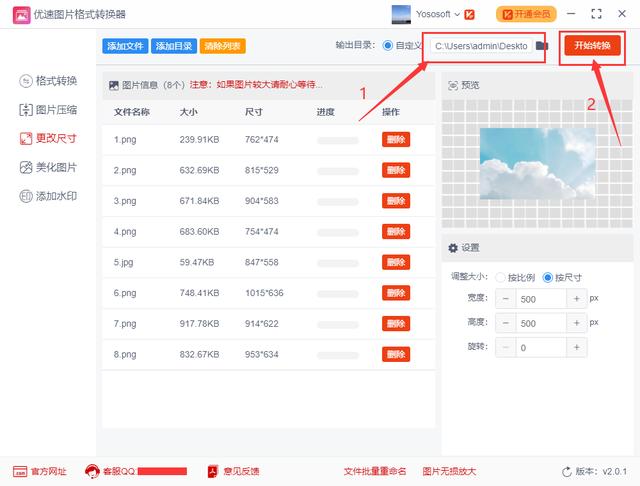Delete 8.png from the list
This screenshot has width=640, height=486.
(x=396, y=354)
